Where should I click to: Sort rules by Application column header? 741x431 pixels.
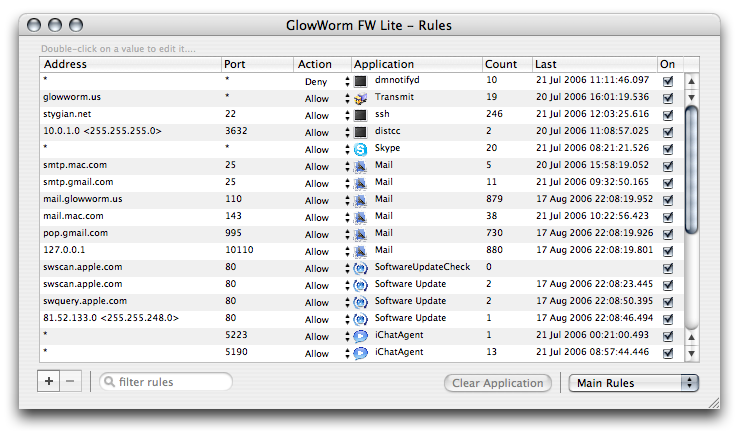click(417, 64)
